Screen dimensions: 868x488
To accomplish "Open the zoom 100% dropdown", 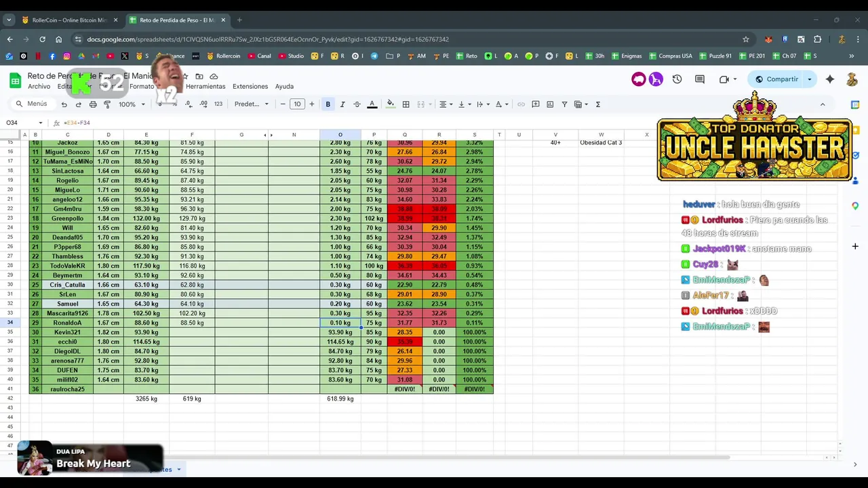I will pyautogui.click(x=132, y=104).
